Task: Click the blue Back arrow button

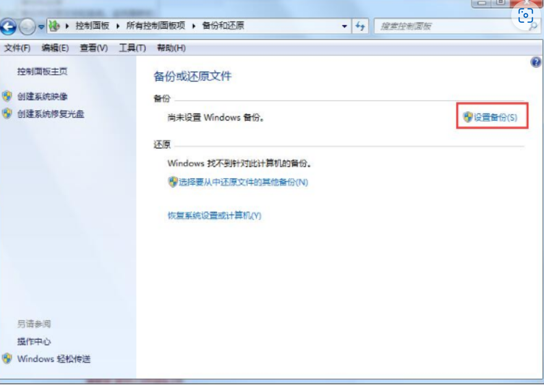Action: point(8,27)
